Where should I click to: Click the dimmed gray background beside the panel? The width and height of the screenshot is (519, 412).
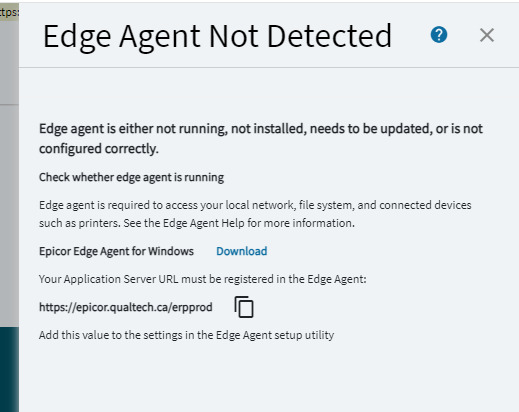point(9,213)
